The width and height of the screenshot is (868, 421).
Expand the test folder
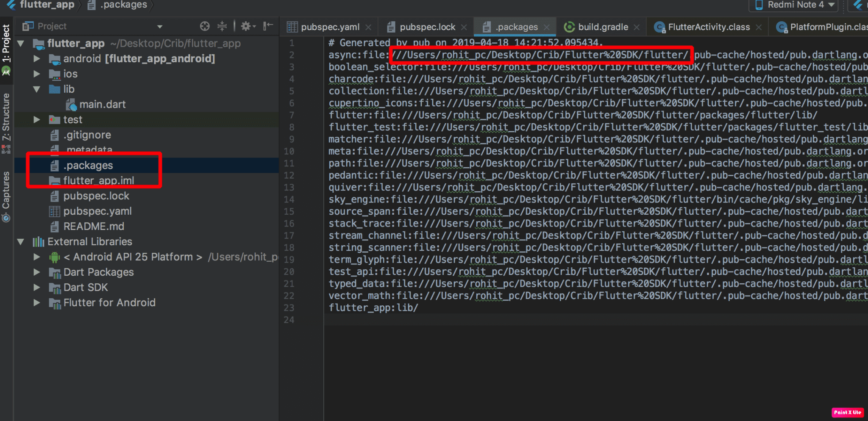[37, 119]
